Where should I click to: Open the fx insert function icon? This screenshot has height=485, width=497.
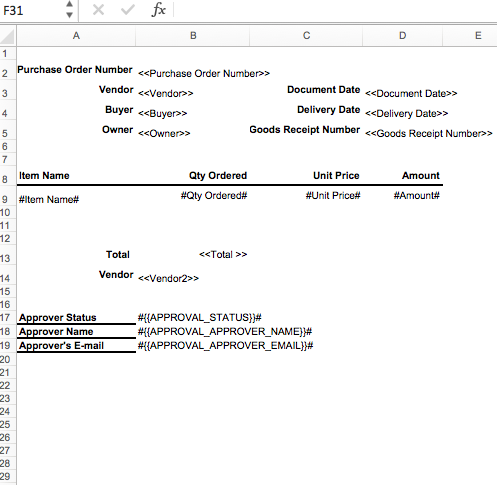click(x=159, y=10)
